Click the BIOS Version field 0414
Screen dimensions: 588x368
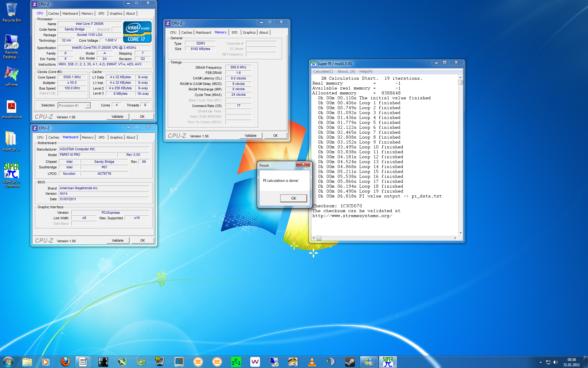pyautogui.click(x=104, y=194)
